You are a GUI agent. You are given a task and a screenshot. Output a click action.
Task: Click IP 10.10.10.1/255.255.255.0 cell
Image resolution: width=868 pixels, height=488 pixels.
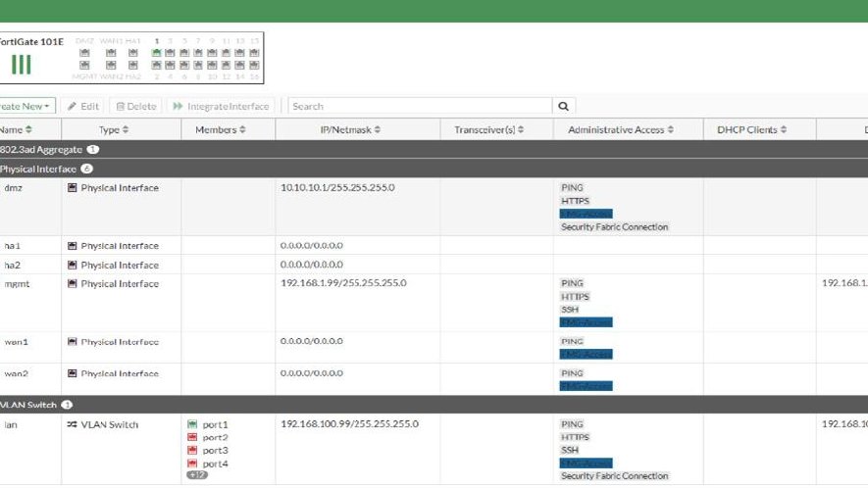point(337,187)
